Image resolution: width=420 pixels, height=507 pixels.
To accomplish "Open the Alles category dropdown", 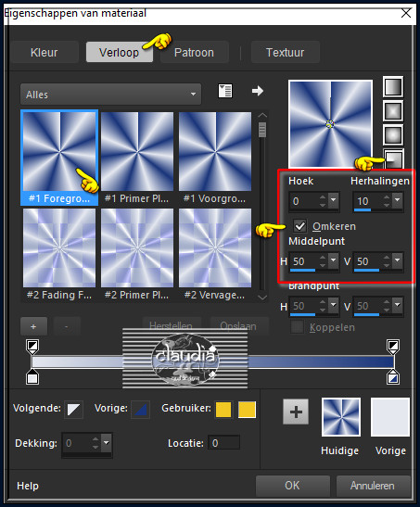I will tap(110, 95).
